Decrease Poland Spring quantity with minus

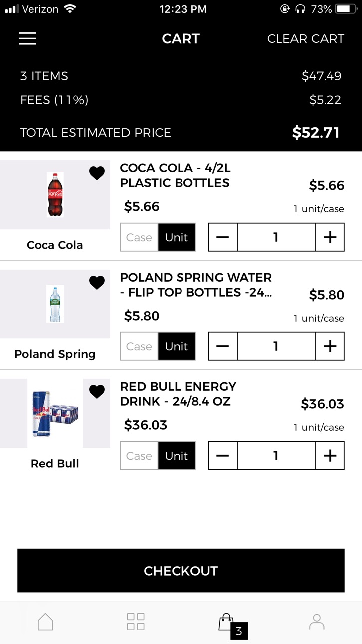(x=223, y=346)
